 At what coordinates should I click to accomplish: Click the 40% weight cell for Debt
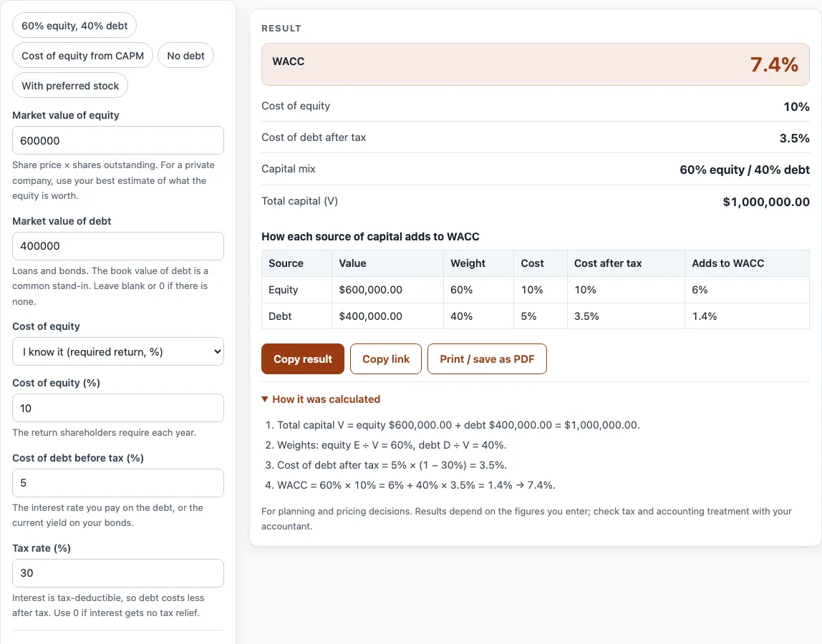tap(478, 316)
